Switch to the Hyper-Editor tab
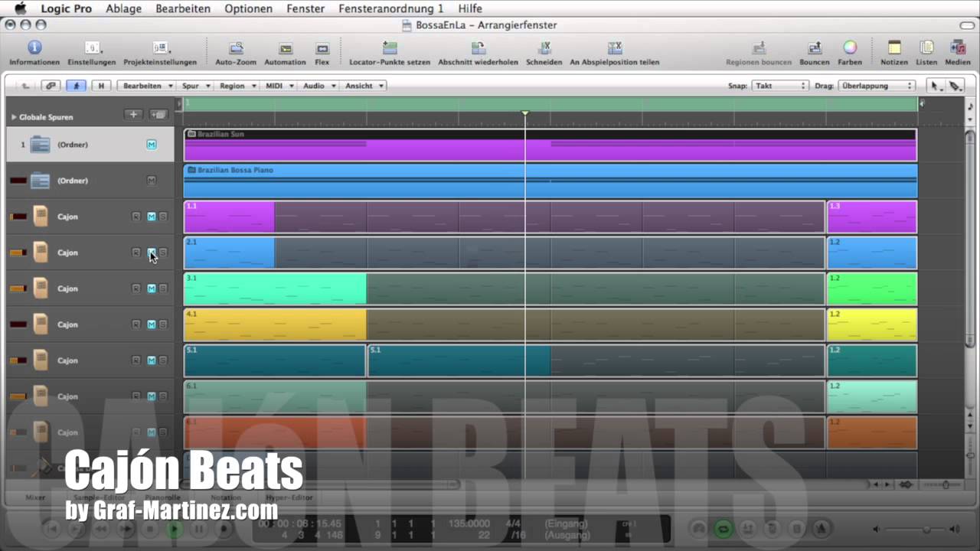 (289, 497)
